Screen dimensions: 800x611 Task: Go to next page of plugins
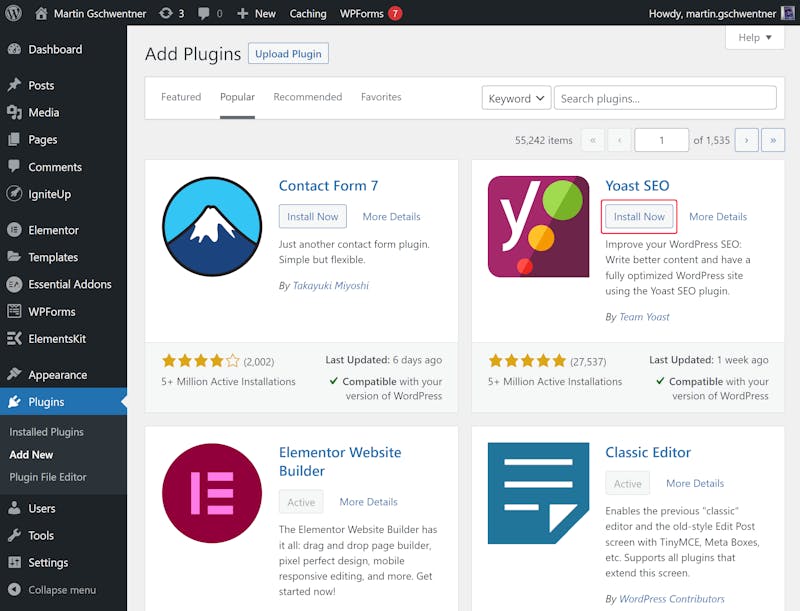[746, 140]
